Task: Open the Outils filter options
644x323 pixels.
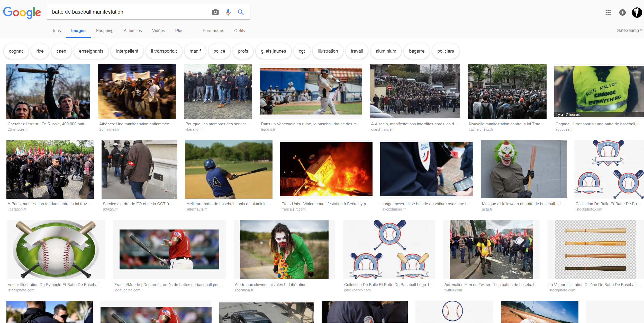Action: coord(239,31)
